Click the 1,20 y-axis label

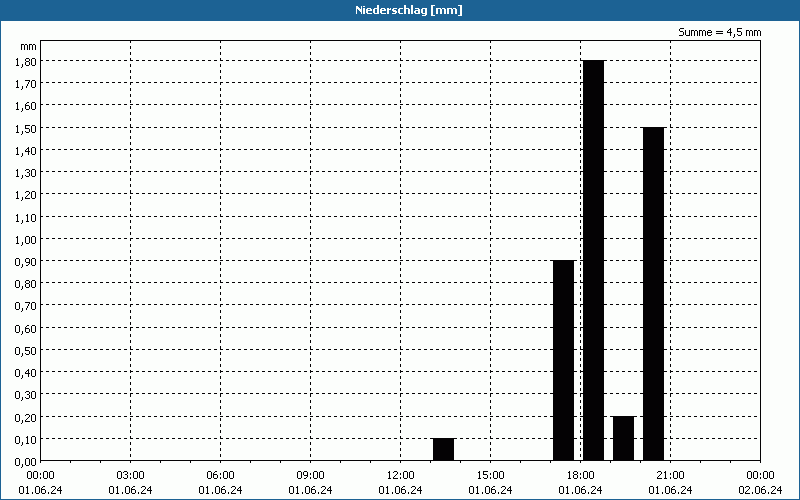(26, 195)
